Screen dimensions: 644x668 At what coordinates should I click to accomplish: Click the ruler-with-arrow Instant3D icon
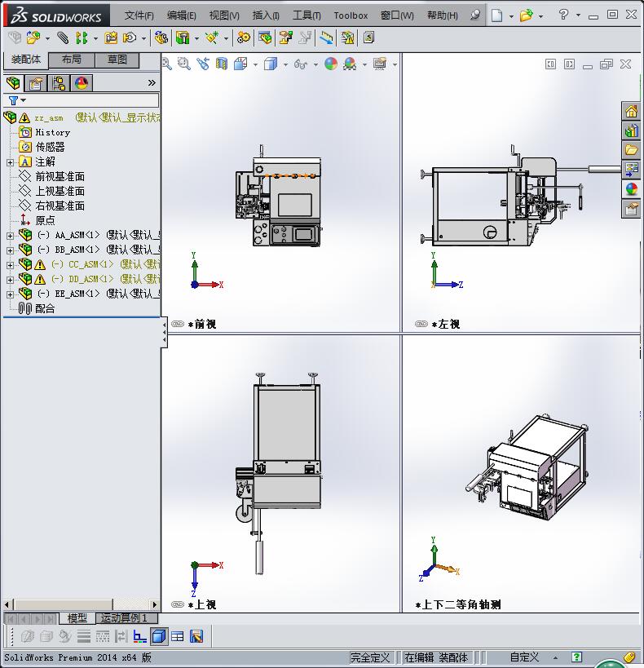327,38
